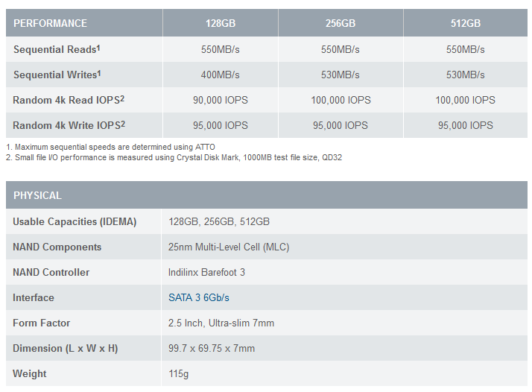Select the 400MB/s sequential write value
Viewport: 532px width, 392px height.
click(x=221, y=75)
